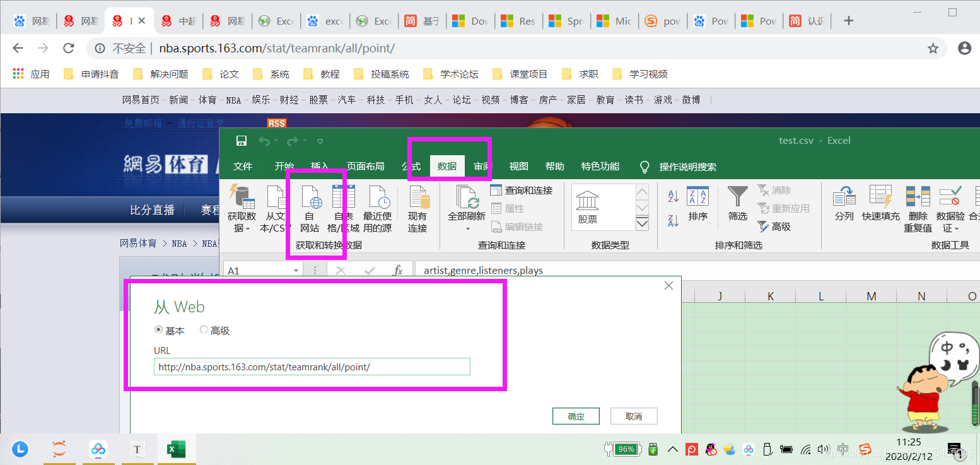Click the 财经 link in 163 nav

(x=289, y=100)
